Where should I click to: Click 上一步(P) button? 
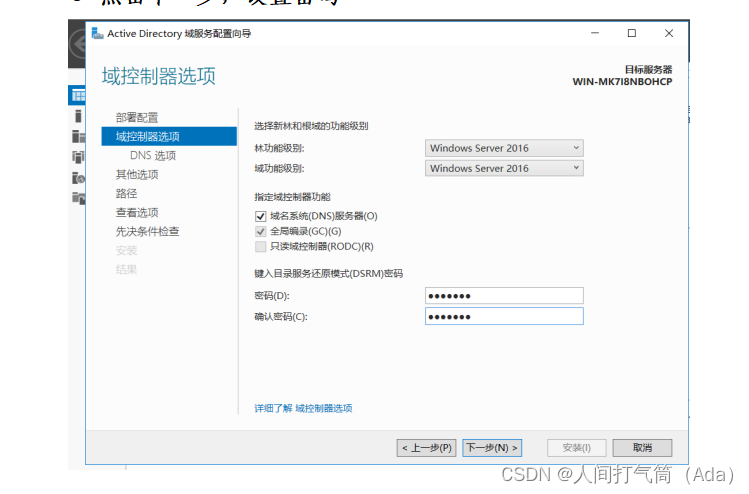pos(426,448)
